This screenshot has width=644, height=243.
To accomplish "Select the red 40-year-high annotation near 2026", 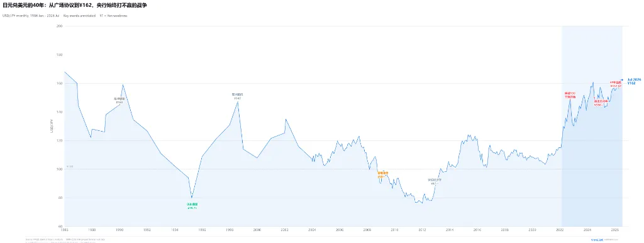I will point(616,84).
